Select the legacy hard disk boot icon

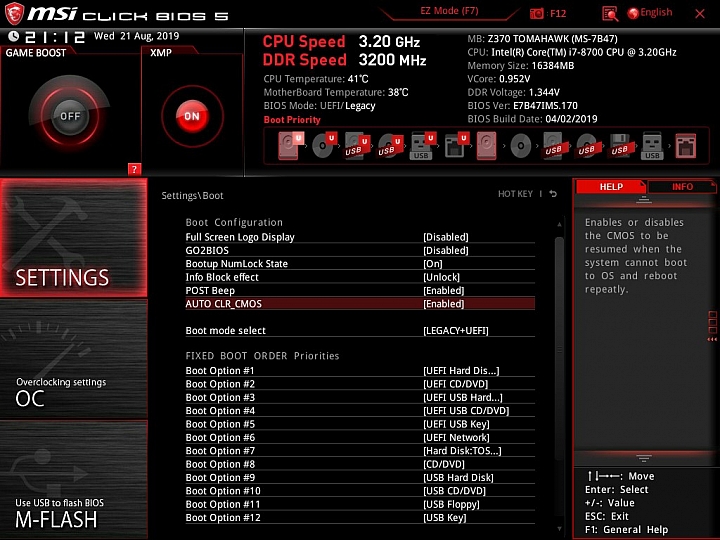[486, 146]
